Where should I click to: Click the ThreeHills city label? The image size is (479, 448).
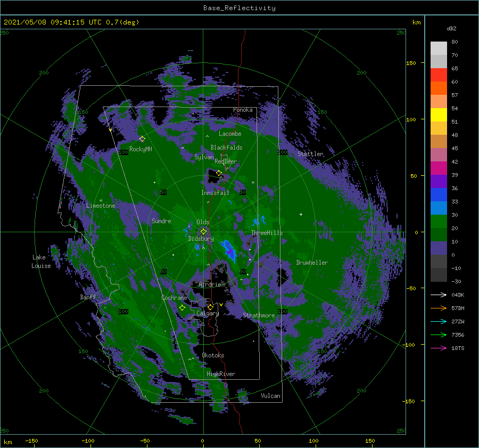point(267,233)
